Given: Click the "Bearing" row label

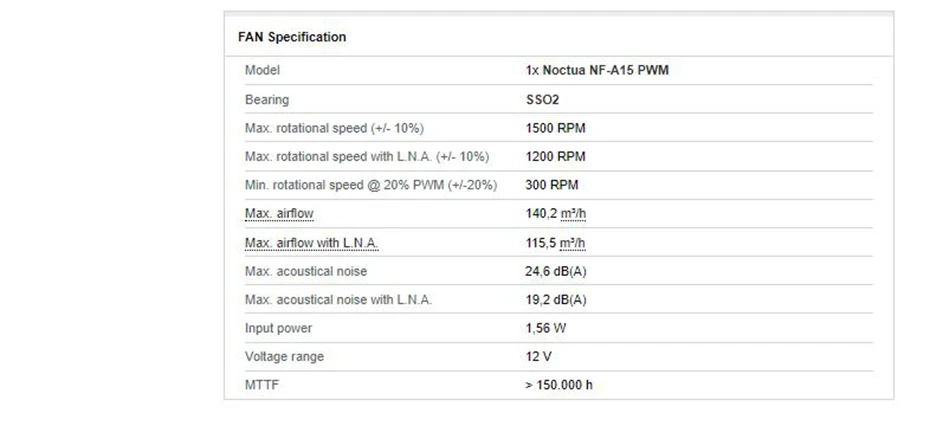Looking at the screenshot, I should 266,100.
